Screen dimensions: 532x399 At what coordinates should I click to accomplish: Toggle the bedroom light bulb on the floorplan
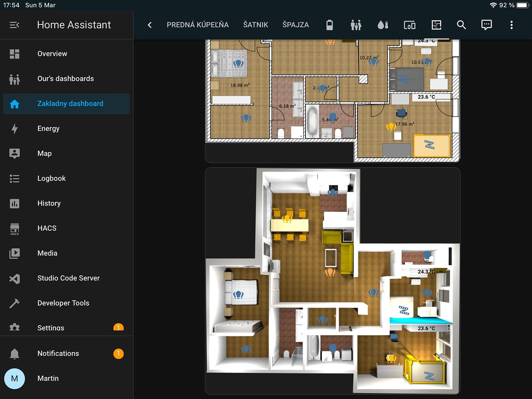(238, 294)
